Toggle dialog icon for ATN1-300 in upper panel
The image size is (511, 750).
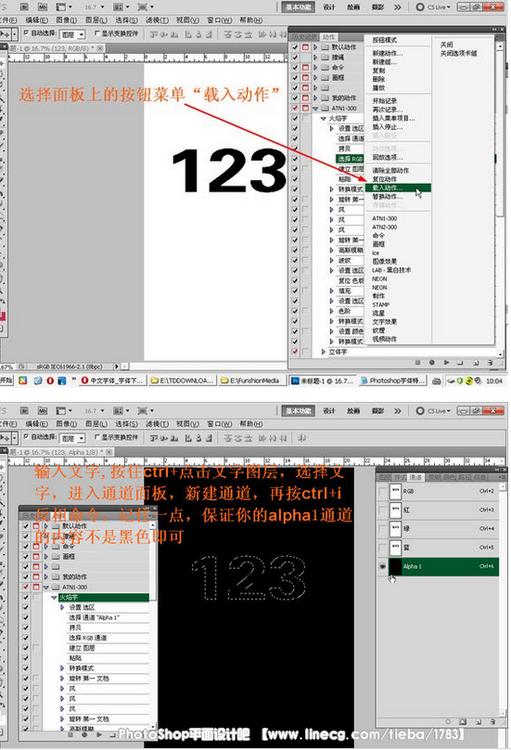tap(305, 108)
